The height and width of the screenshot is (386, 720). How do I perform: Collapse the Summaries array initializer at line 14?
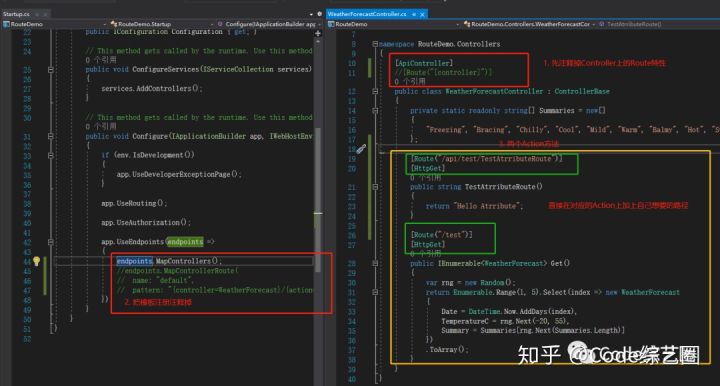[375, 111]
